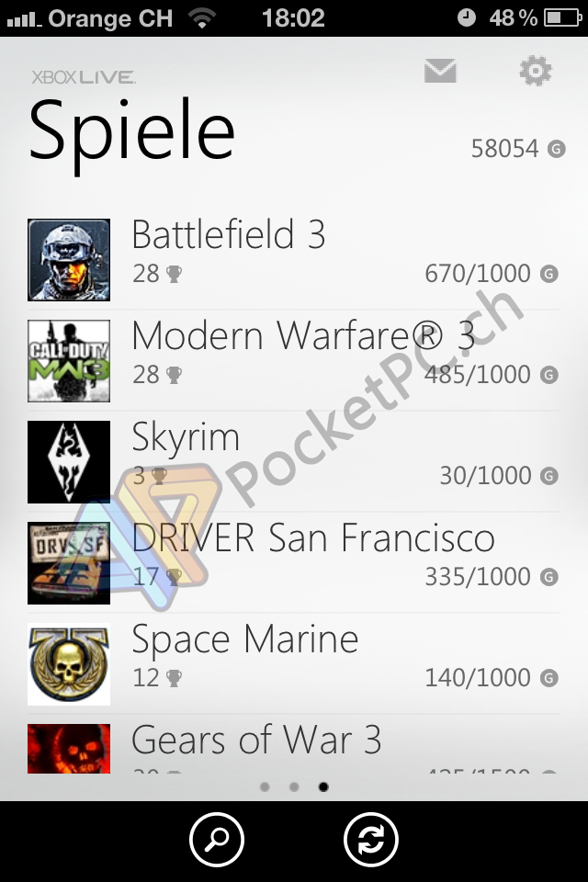Tap the Skyrim 30/1000 gamerscore
The width and height of the screenshot is (588, 882).
tap(485, 476)
